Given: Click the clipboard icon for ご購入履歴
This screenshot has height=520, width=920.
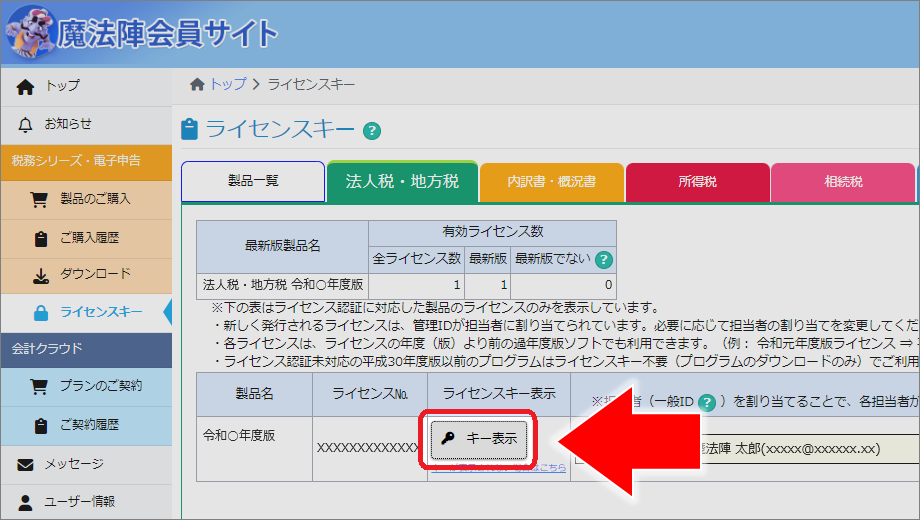Looking at the screenshot, I should pyautogui.click(x=40, y=237).
